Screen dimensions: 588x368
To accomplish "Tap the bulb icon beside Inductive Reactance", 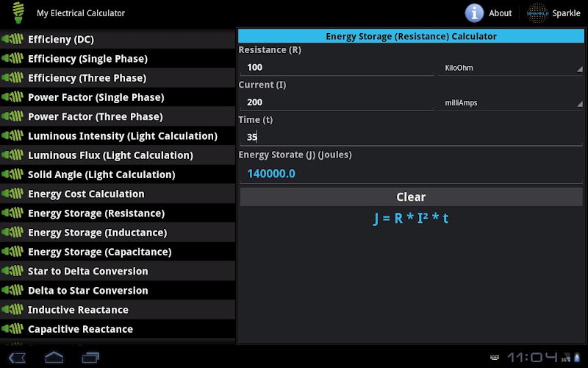I will pos(12,309).
